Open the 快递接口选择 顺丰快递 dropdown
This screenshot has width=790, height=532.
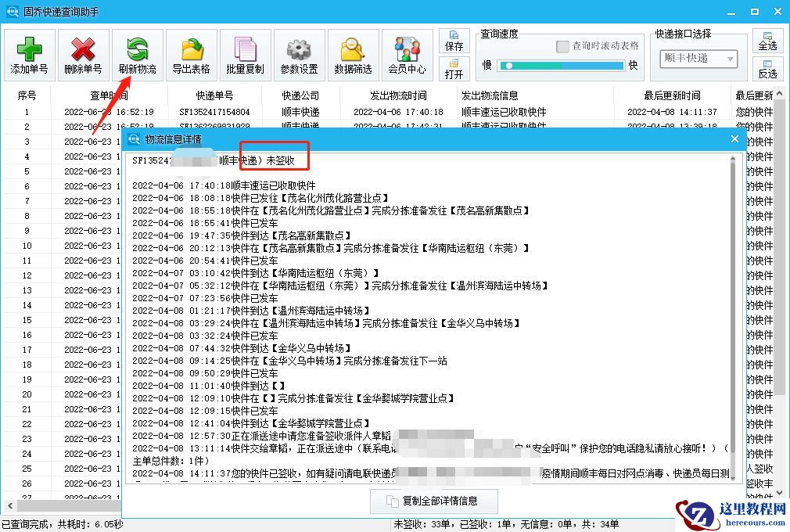pyautogui.click(x=698, y=59)
